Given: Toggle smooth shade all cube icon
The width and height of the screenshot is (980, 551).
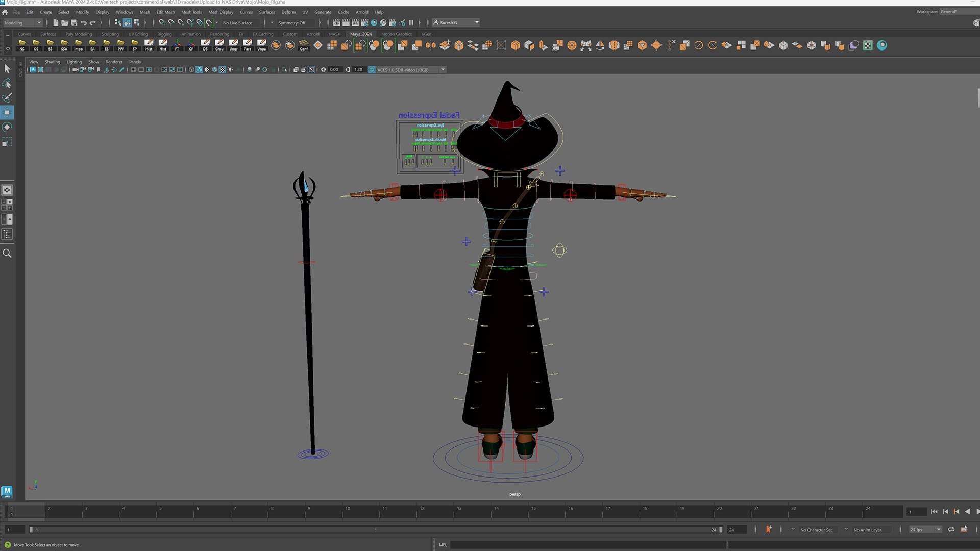Looking at the screenshot, I should click(199, 70).
